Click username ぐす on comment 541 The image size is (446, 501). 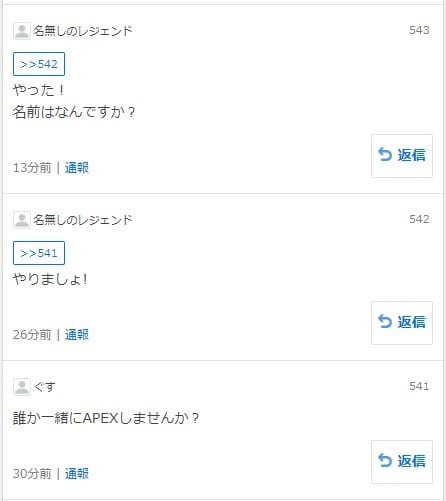click(44, 387)
